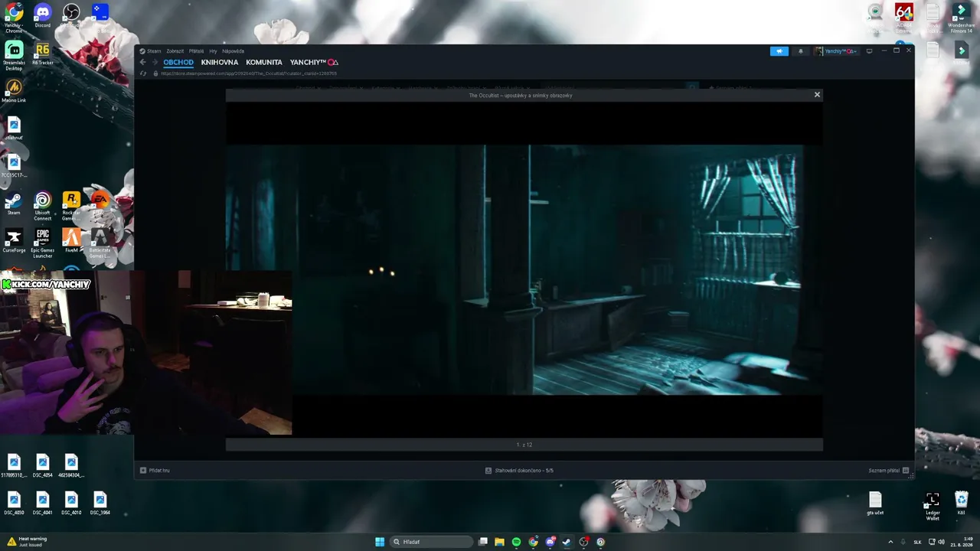Open the Zobrazit menu
This screenshot has width=980, height=551.
click(175, 51)
